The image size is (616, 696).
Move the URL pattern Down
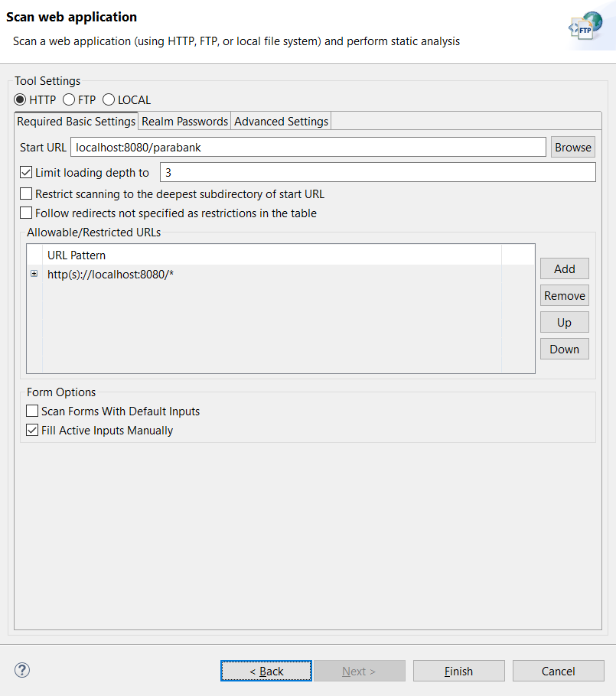(x=565, y=349)
